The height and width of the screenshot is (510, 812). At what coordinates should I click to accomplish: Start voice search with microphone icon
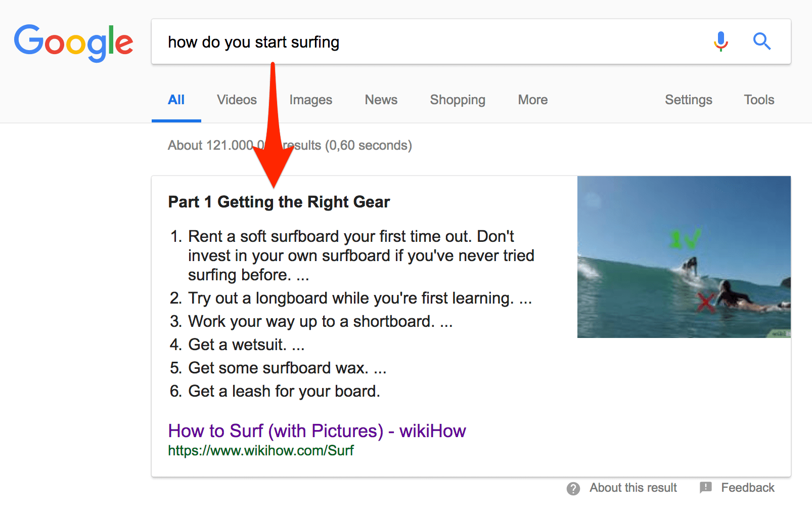pos(720,41)
